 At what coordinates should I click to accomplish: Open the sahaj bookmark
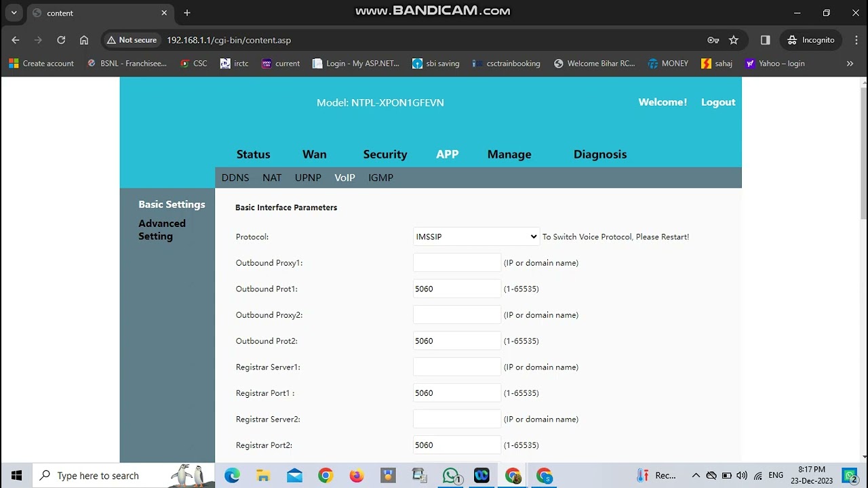pyautogui.click(x=717, y=63)
